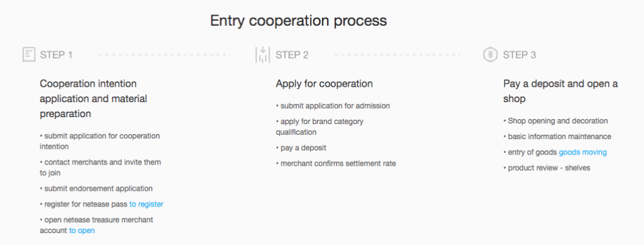The width and height of the screenshot is (644, 245).
Task: Click 'Cooperation intention application and material preparation' title
Action: [x=93, y=99]
